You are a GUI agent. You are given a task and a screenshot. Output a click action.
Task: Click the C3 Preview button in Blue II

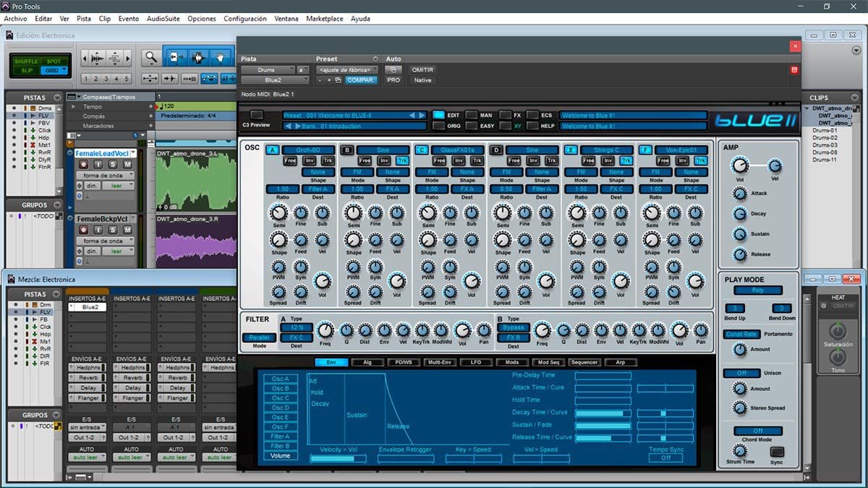click(257, 115)
